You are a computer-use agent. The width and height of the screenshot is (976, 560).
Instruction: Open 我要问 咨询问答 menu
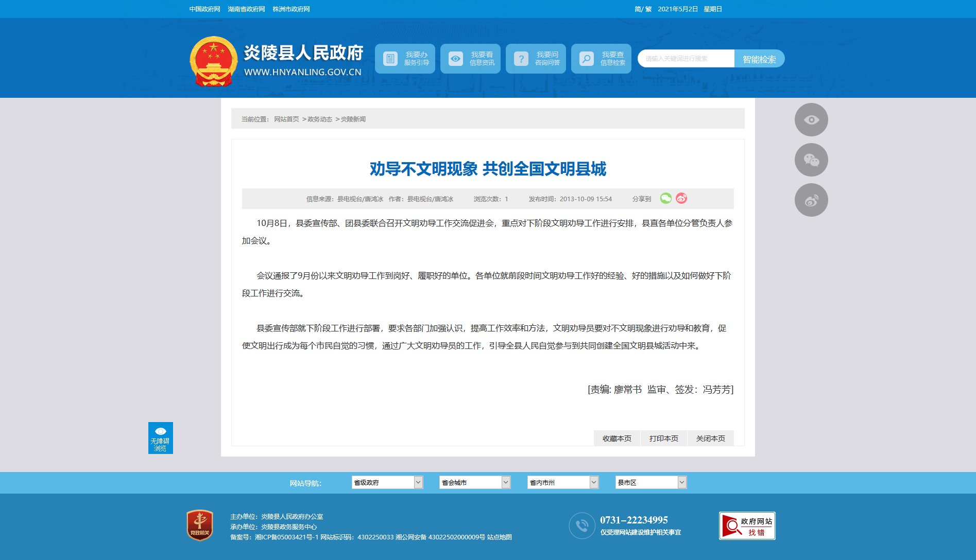point(536,59)
